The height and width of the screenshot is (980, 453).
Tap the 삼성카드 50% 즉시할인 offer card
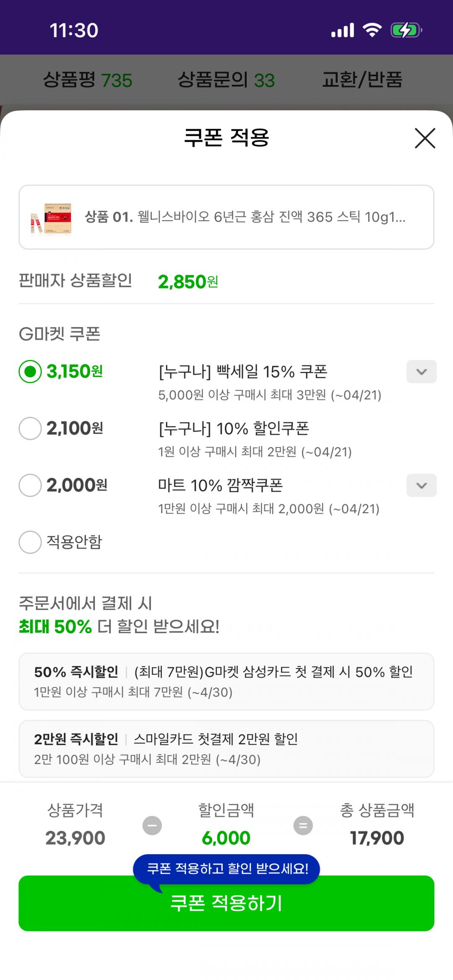coord(226,681)
